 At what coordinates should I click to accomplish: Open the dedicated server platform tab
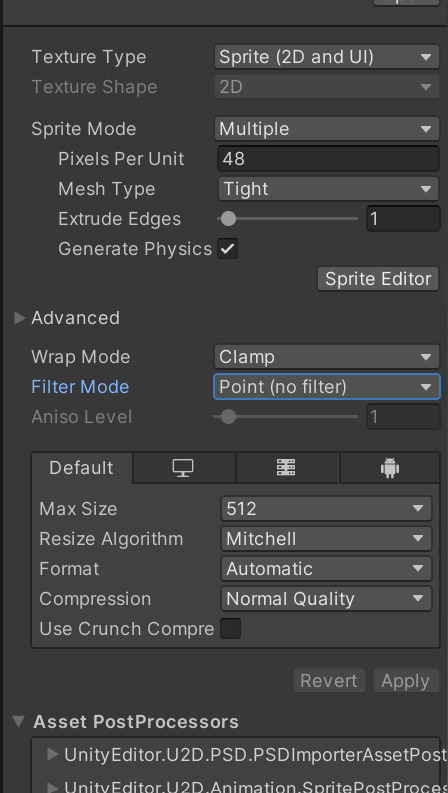click(287, 468)
